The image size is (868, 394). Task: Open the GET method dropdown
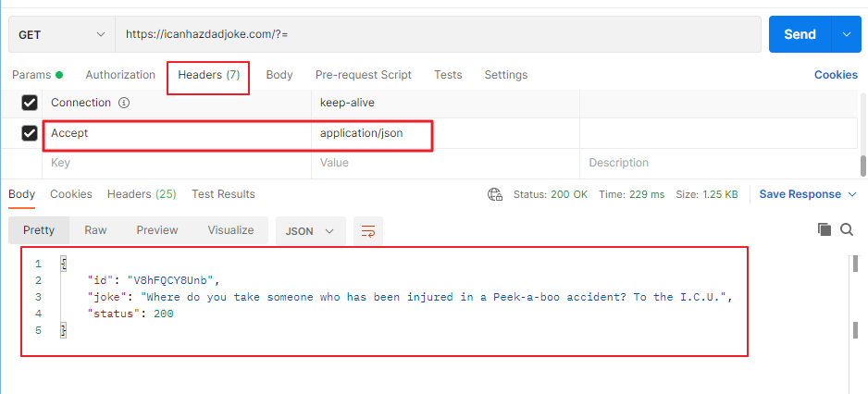61,34
